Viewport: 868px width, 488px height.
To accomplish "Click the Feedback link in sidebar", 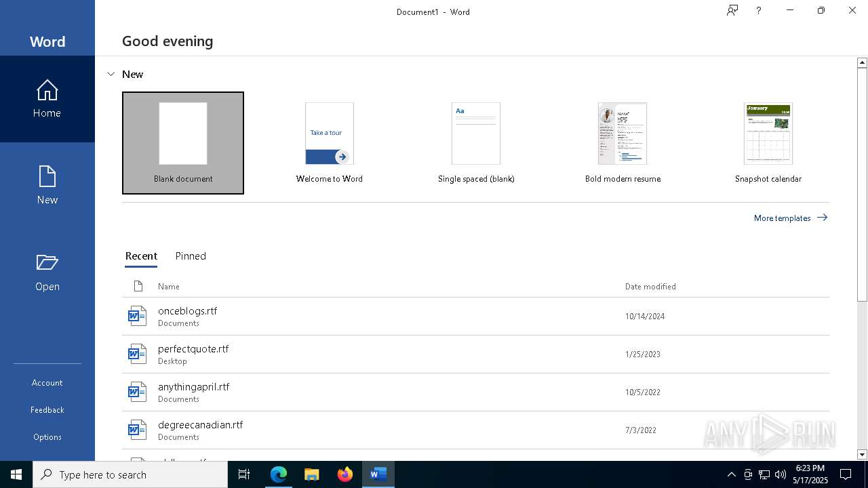I will coord(47,410).
